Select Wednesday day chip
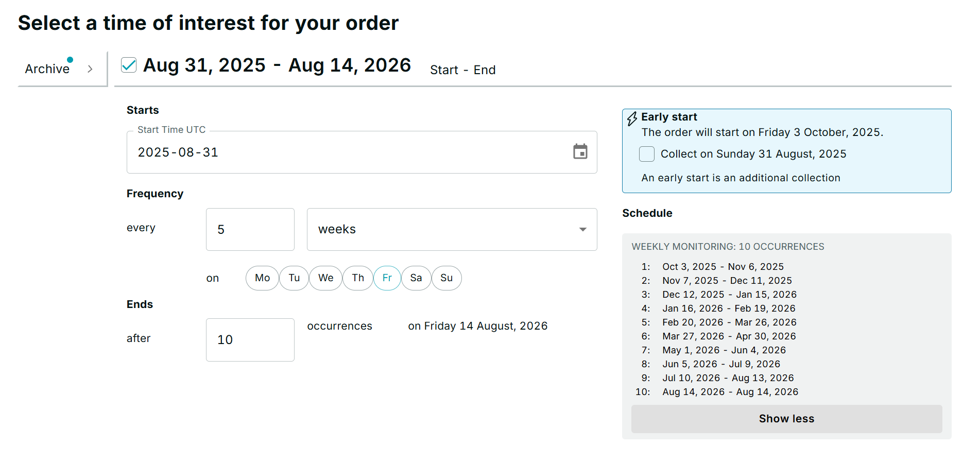980x462 pixels. tap(325, 278)
